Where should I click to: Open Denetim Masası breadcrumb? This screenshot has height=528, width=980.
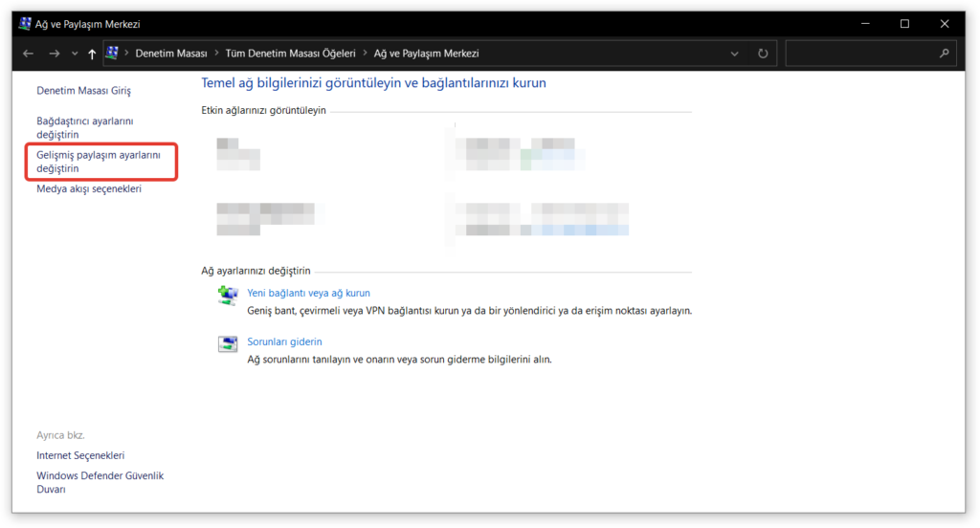[x=171, y=54]
